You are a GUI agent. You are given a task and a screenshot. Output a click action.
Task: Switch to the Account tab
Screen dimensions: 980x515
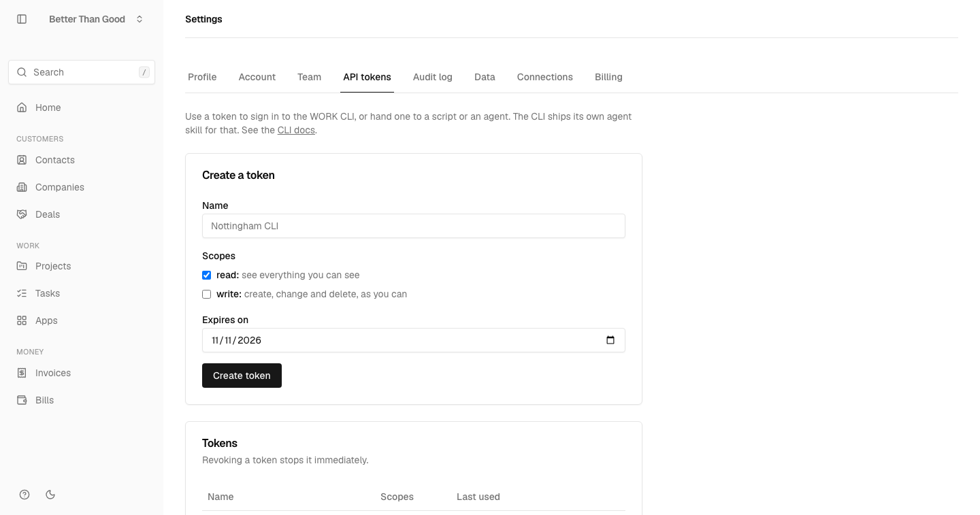click(x=257, y=77)
